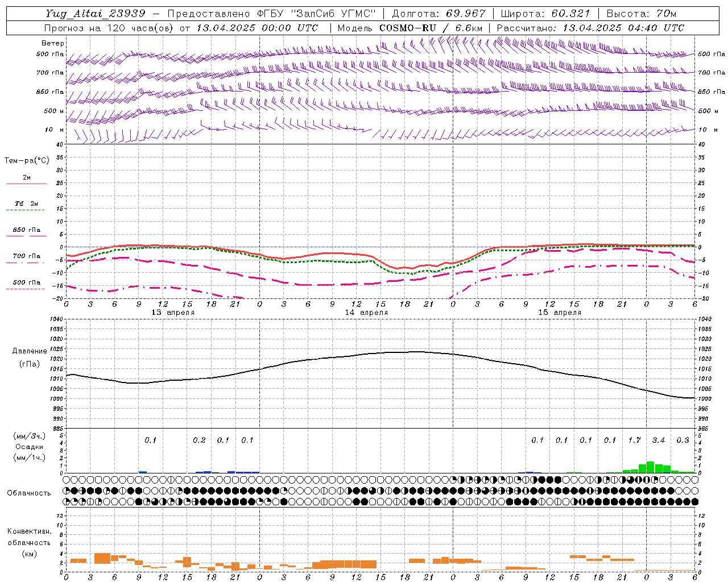Click the station name Yug_Altai_23939

coord(96,14)
